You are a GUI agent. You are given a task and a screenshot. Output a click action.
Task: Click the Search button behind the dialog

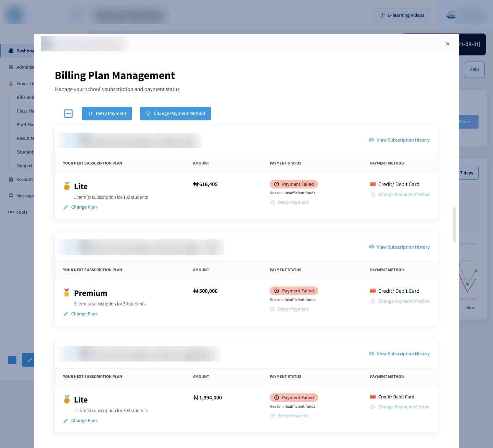coord(468,122)
